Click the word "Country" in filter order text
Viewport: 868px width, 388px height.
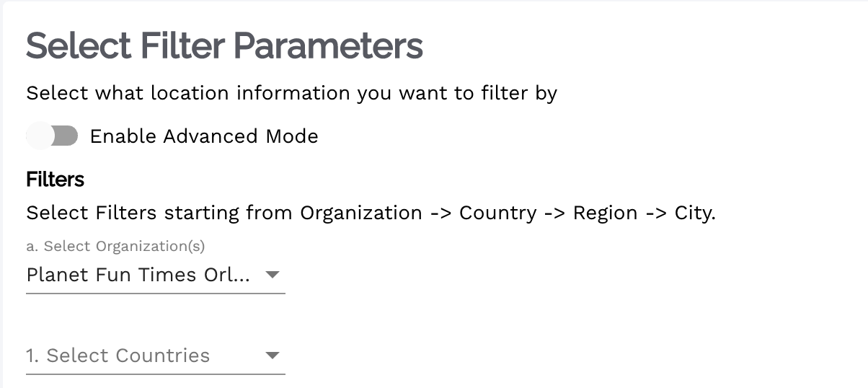coord(497,213)
